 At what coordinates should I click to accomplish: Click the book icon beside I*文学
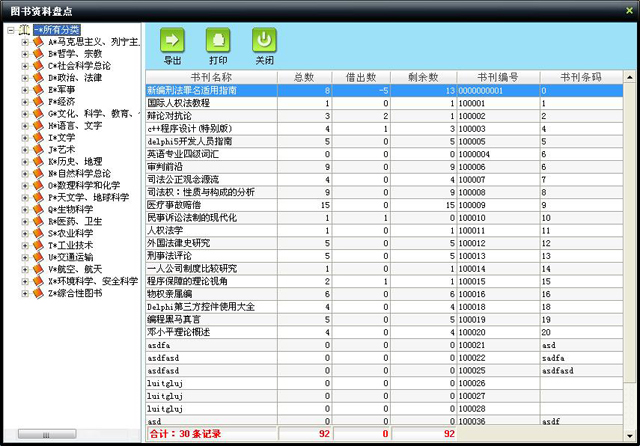coord(37,137)
